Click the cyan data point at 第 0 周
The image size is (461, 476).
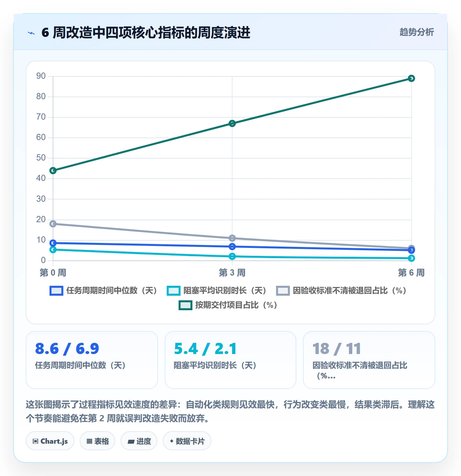[x=53, y=250]
